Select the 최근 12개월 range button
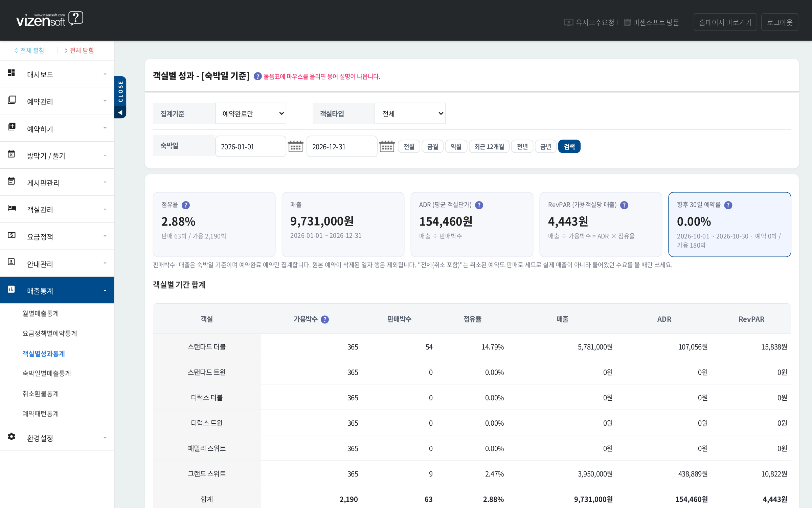 pos(489,146)
